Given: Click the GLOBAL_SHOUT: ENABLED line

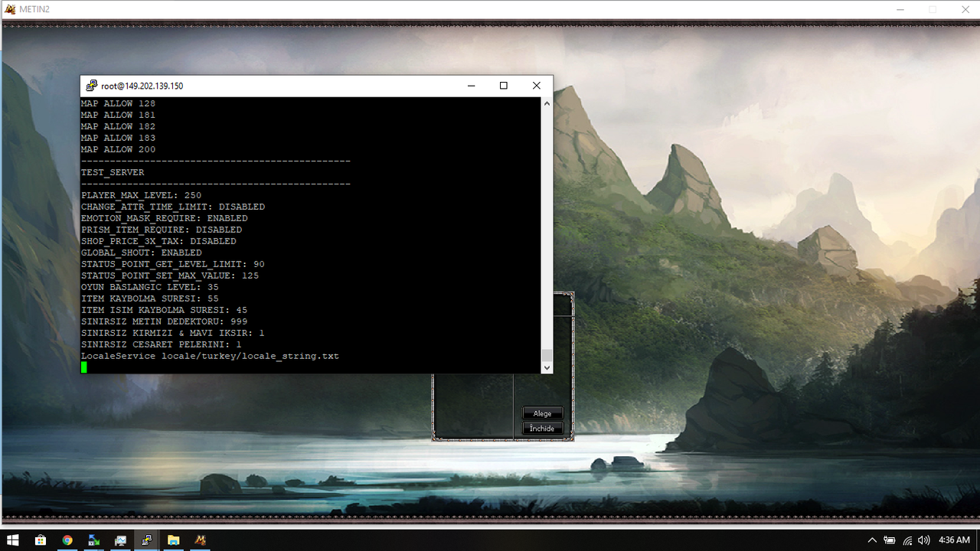Looking at the screenshot, I should 142,253.
